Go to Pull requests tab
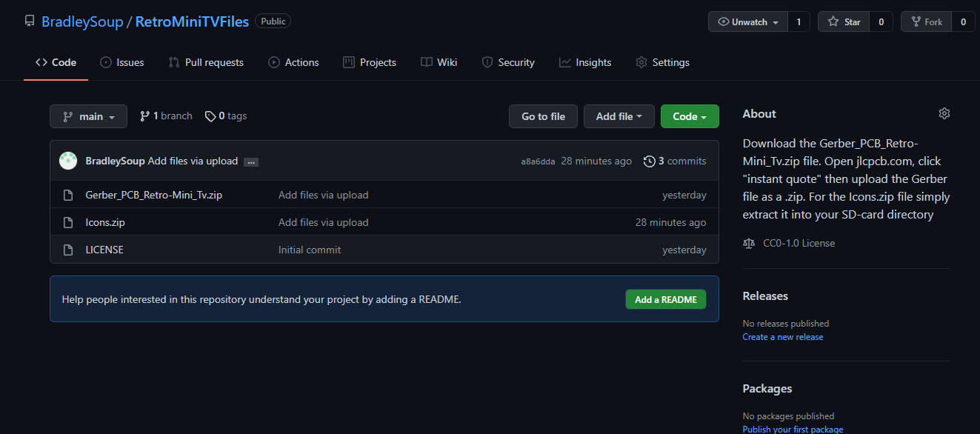This screenshot has width=980, height=434. click(206, 62)
